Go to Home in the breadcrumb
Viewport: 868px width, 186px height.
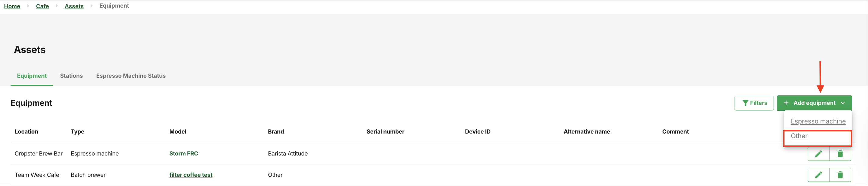coord(12,6)
